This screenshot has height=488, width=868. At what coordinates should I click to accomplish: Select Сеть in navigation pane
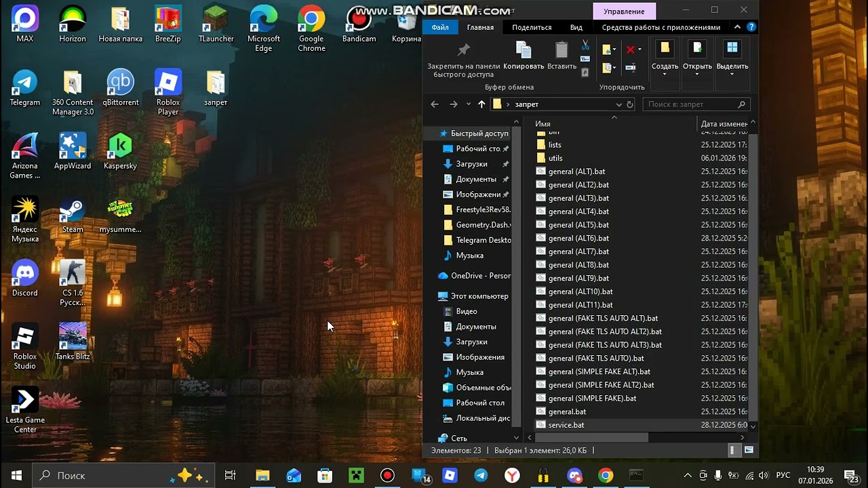pyautogui.click(x=453, y=438)
